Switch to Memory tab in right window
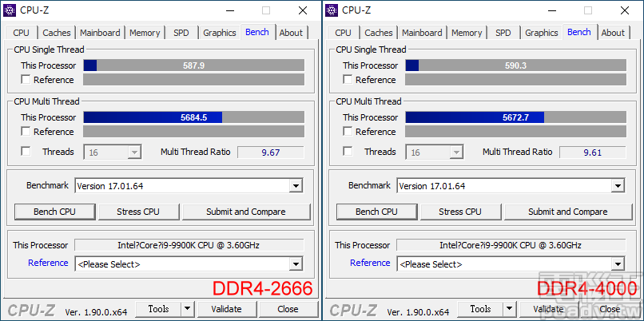The width and height of the screenshot is (644, 321). click(467, 33)
